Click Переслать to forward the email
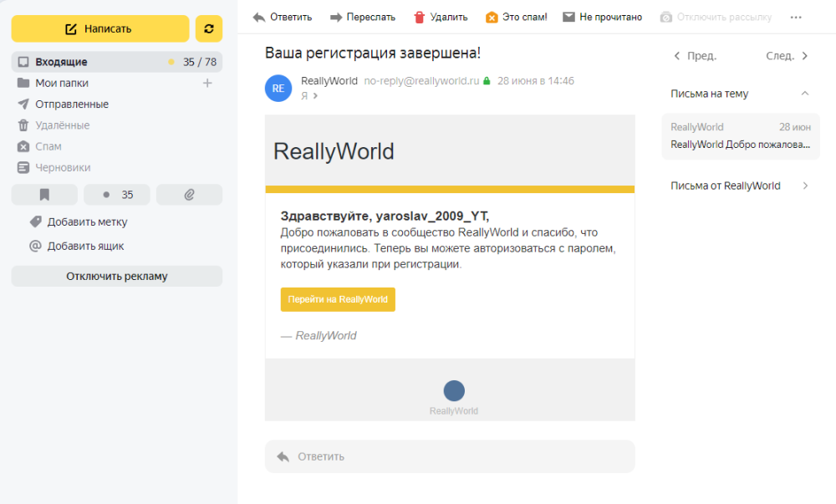This screenshot has width=836, height=504. tap(363, 17)
